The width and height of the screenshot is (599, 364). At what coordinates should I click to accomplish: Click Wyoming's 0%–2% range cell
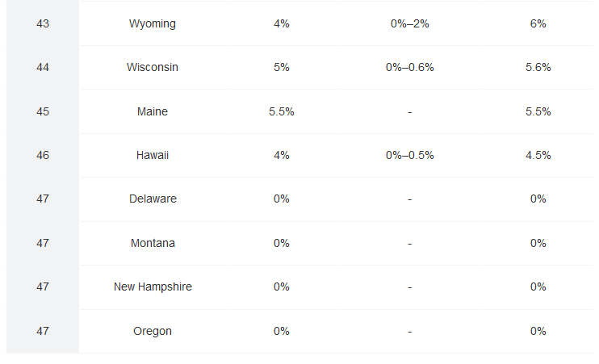409,23
